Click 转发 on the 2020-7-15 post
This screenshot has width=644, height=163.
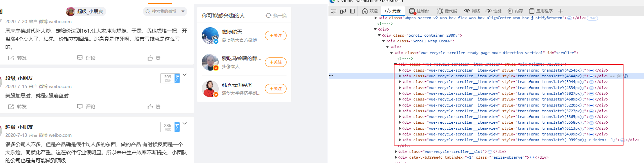pyautogui.click(x=17, y=107)
